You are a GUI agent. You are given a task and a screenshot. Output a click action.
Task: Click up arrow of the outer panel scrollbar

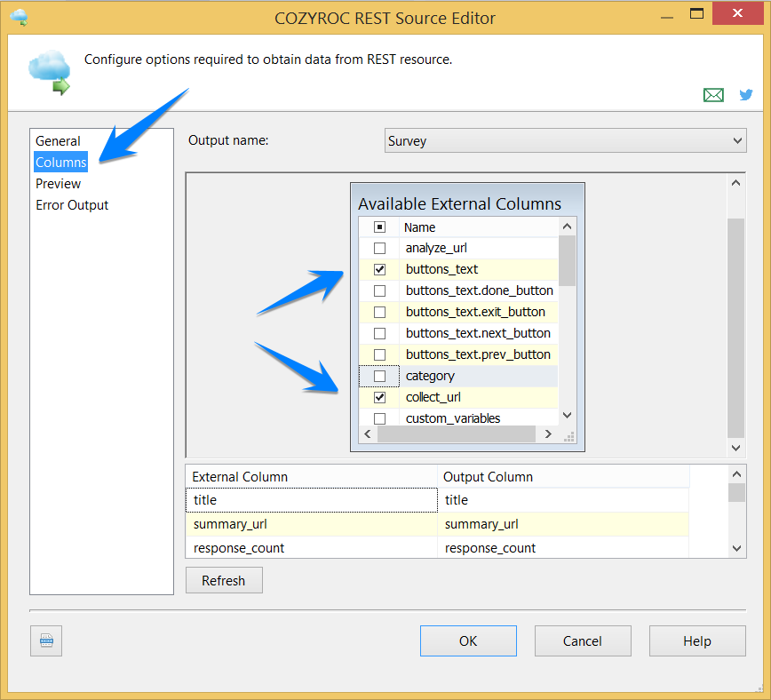coord(735,183)
